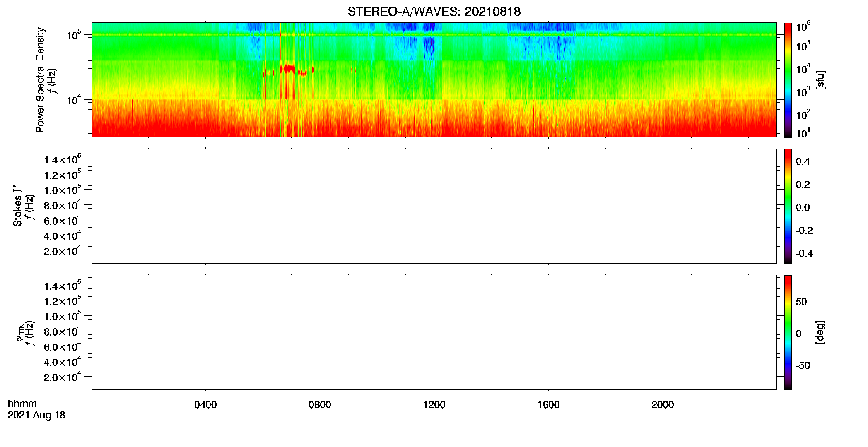Click the 2000 time axis label
The image size is (868, 447).
(663, 405)
